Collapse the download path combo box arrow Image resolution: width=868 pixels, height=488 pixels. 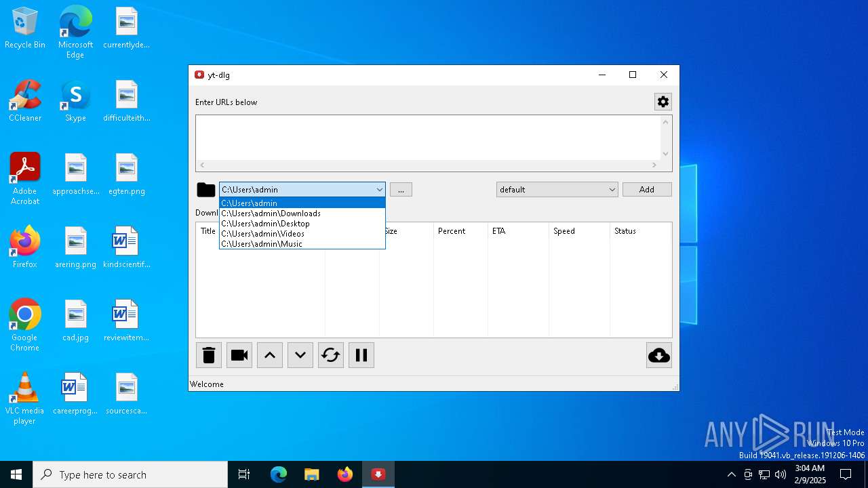[x=379, y=190]
